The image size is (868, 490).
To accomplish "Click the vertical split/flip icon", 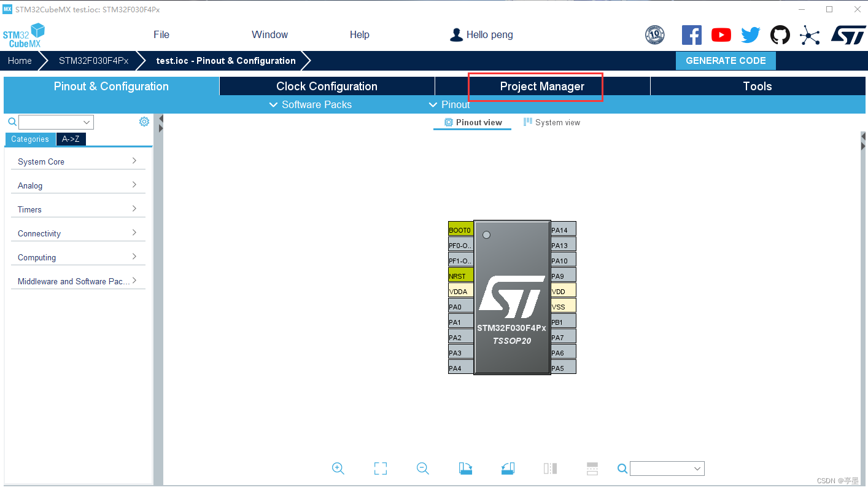I will (550, 468).
